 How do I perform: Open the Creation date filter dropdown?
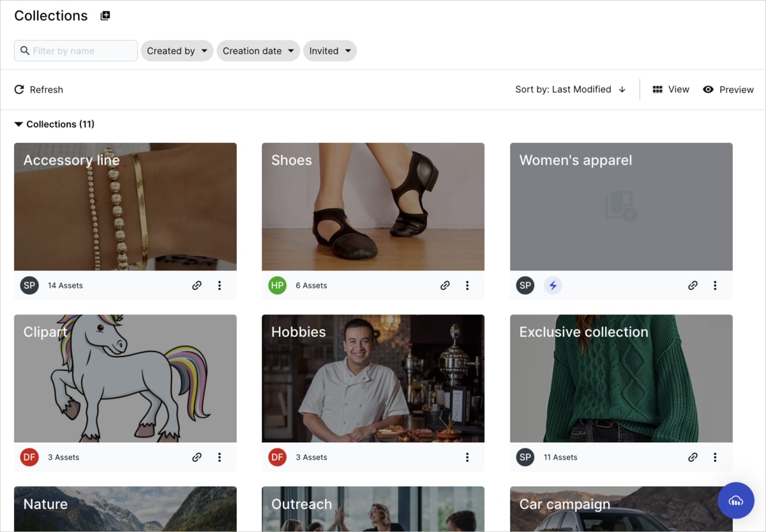coord(259,51)
